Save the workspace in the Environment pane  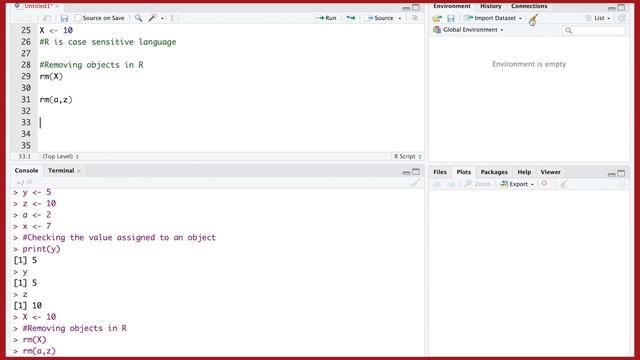pos(451,18)
